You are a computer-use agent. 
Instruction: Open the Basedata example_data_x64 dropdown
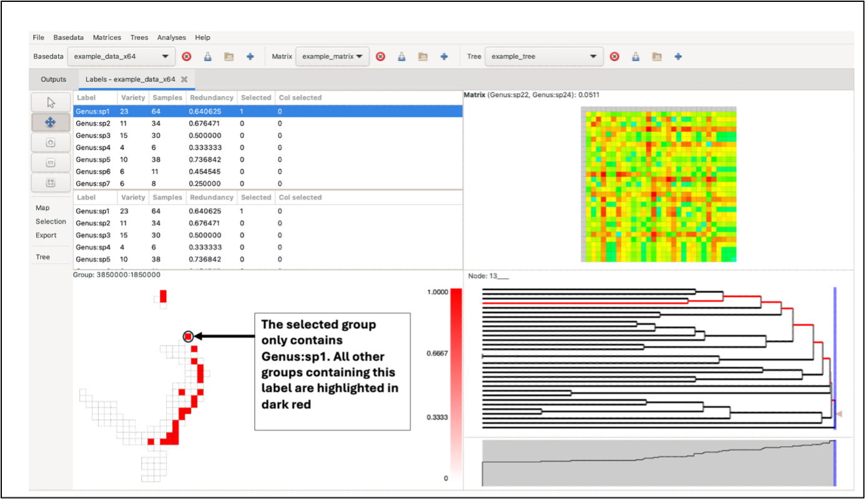click(x=120, y=56)
